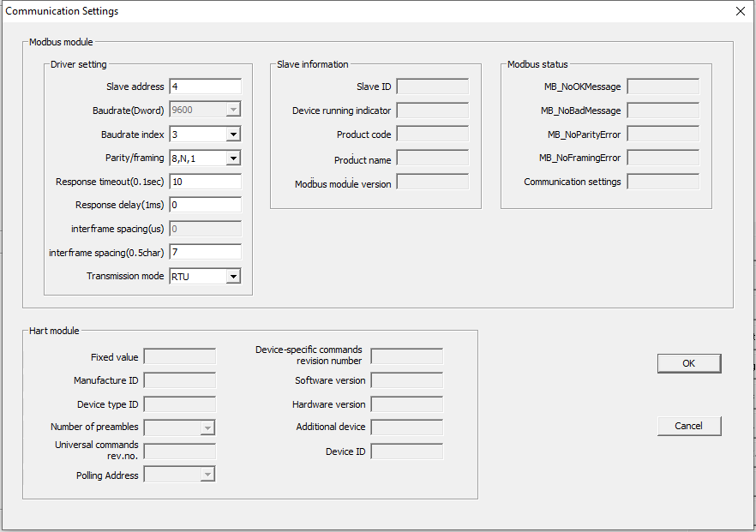Image resolution: width=756 pixels, height=532 pixels.
Task: Click the Device running indicator field
Action: pos(432,111)
